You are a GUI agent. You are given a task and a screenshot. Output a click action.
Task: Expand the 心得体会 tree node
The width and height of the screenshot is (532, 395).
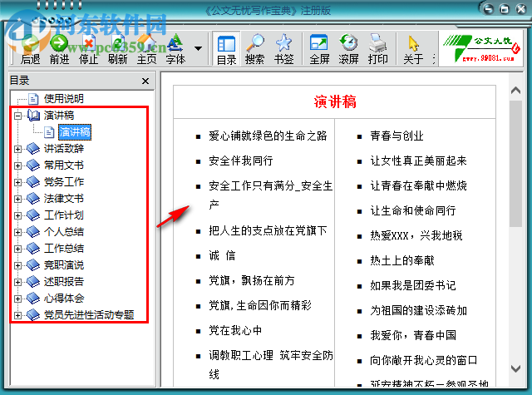pyautogui.click(x=17, y=299)
